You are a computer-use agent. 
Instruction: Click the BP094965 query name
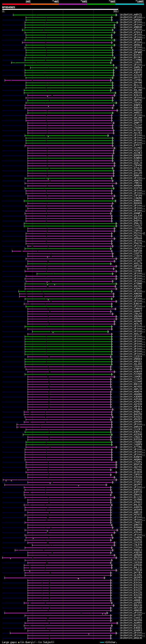pyautogui.click(x=8, y=8)
